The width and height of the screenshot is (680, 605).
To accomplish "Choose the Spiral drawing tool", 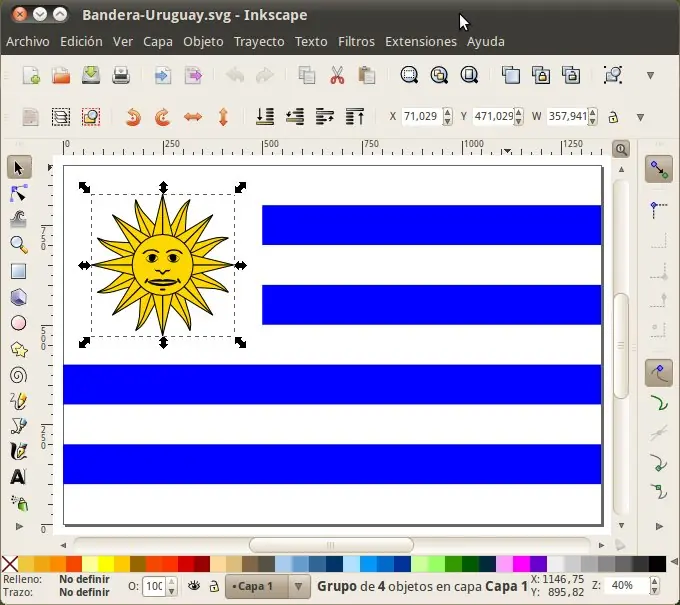I will tap(18, 375).
